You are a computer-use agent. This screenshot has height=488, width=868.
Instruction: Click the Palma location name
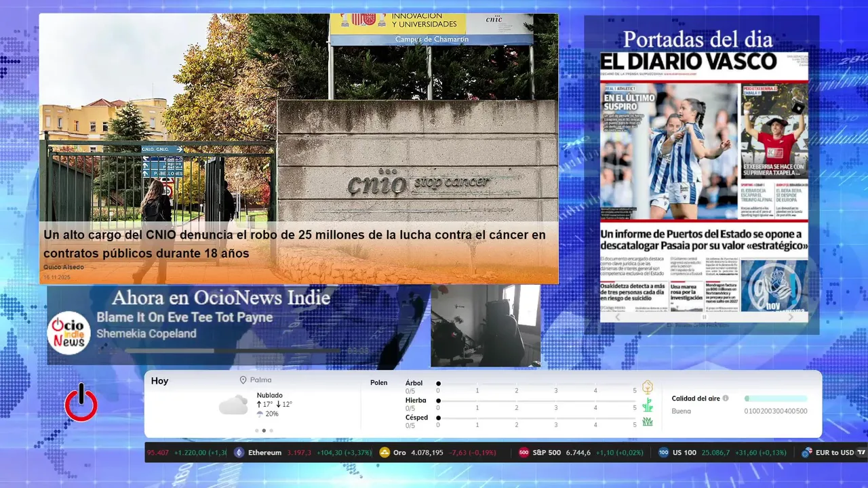pos(260,381)
